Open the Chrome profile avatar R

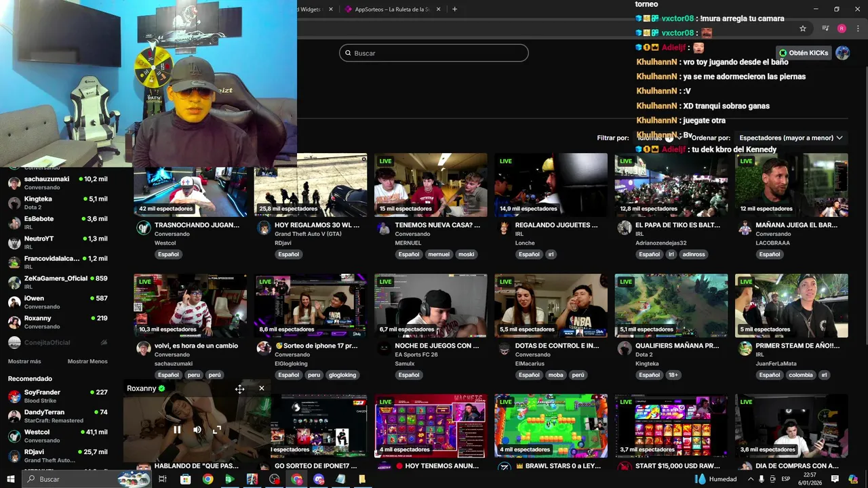[842, 28]
